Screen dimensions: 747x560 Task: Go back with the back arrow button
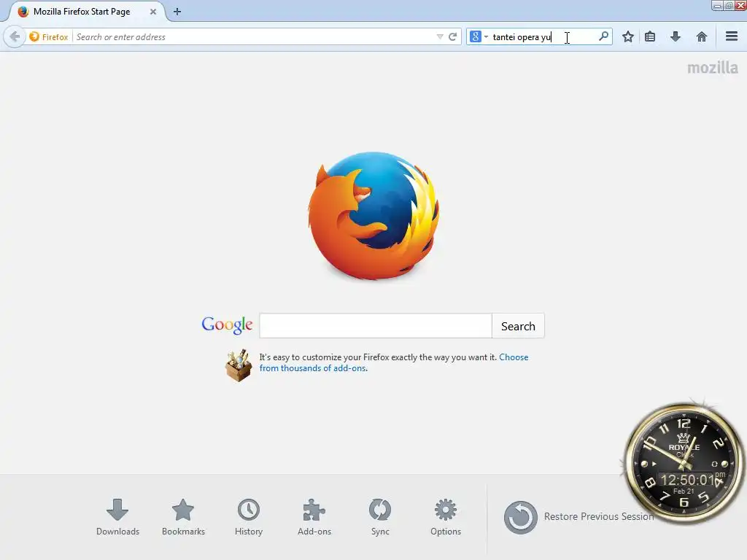coord(15,36)
